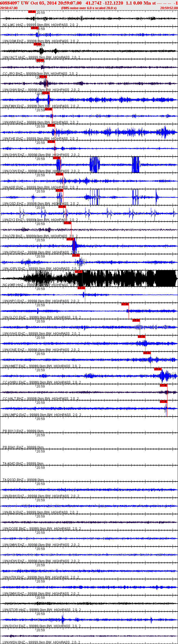Image resolution: width=178 pixels, height=644 pixels.
Task: Click red pick marker on GLDO trace
Action: pos(125,304)
